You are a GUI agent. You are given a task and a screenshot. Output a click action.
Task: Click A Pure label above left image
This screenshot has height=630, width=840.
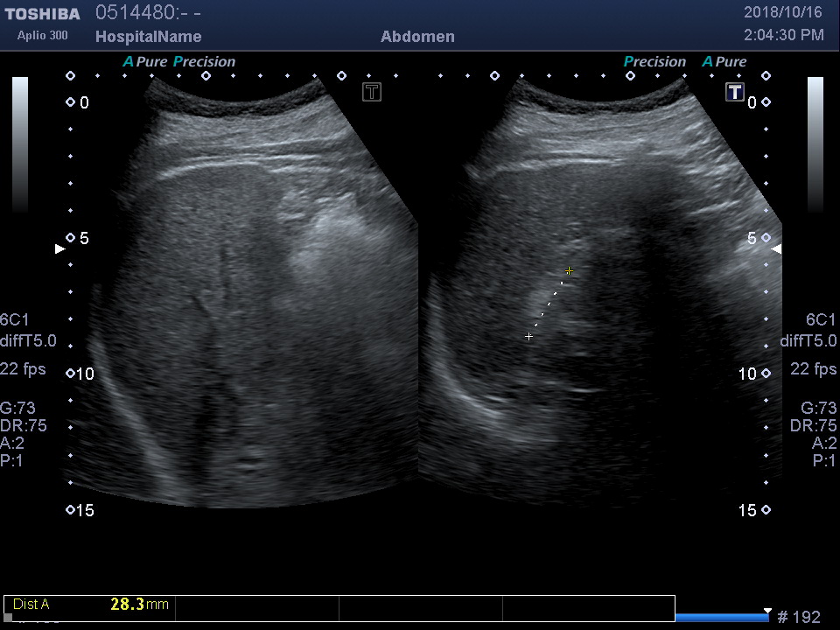pyautogui.click(x=145, y=61)
